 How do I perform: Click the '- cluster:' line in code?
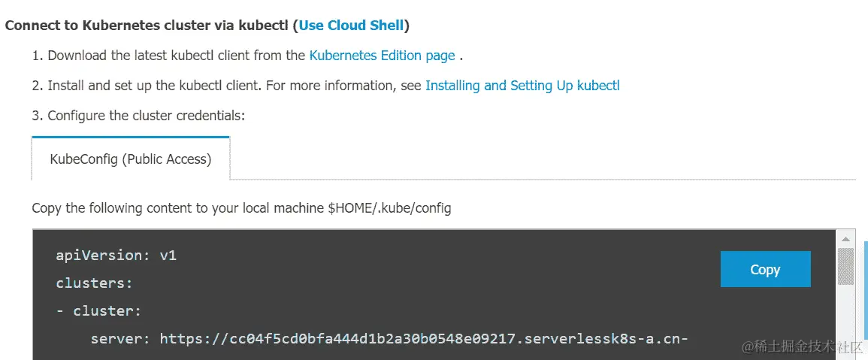pyautogui.click(x=98, y=311)
